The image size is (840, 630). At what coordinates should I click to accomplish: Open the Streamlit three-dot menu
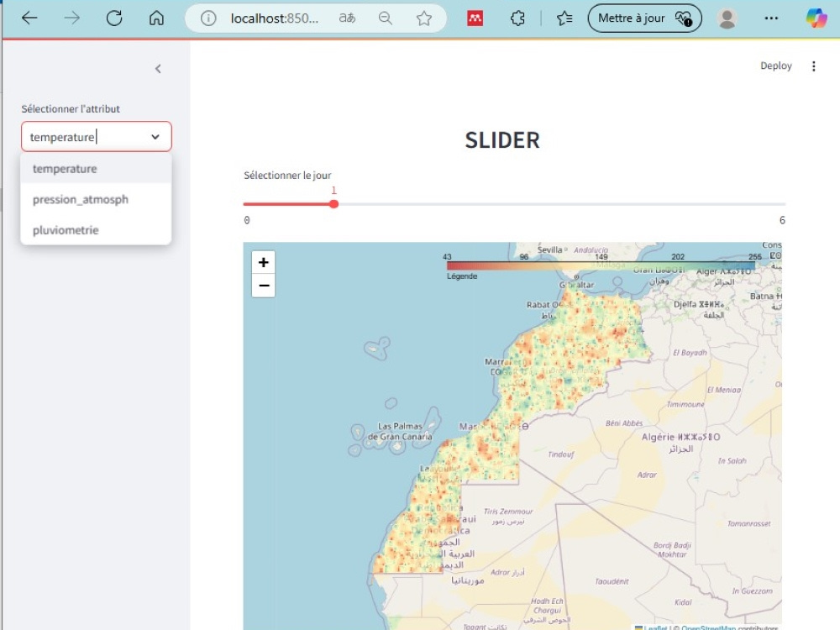click(814, 66)
